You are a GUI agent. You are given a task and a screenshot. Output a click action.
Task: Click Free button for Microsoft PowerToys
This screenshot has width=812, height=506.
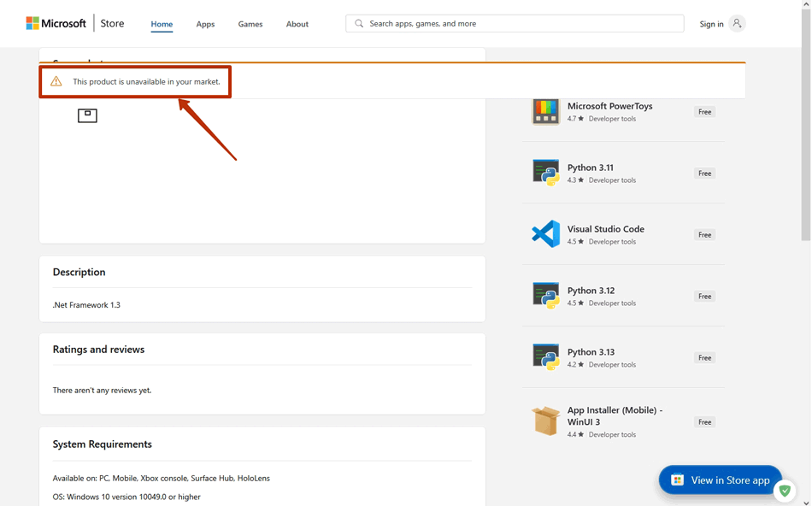tap(704, 112)
